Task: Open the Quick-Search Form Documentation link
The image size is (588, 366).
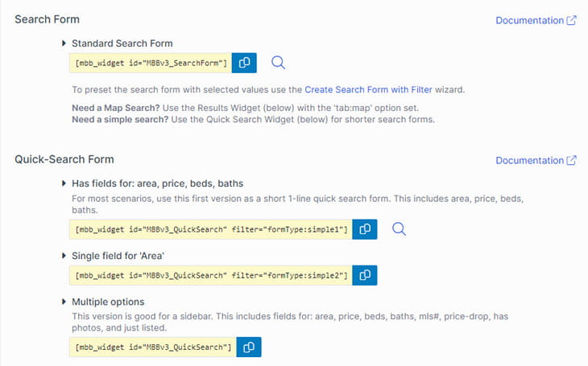Action: (x=529, y=160)
